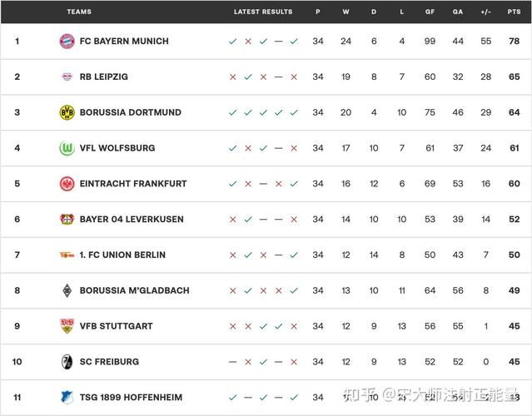Click Bayern Munich's 78 points value
The width and height of the screenshot is (532, 416).
(x=514, y=42)
